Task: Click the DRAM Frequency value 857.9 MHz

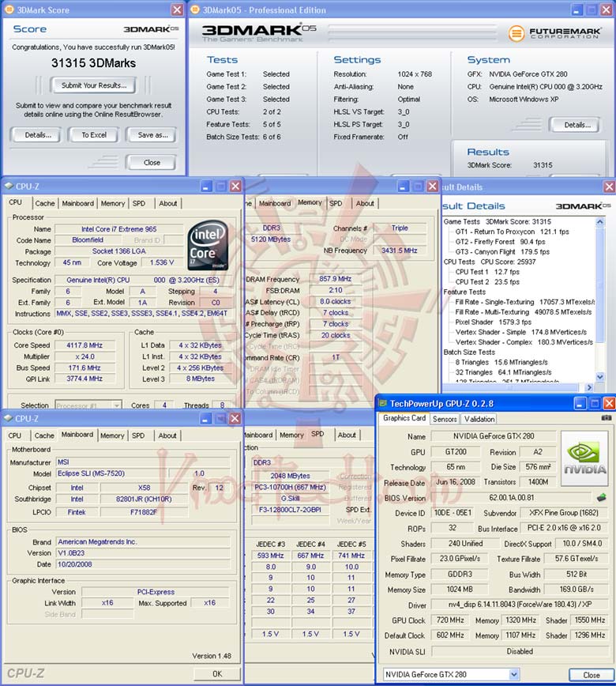Action: point(336,279)
